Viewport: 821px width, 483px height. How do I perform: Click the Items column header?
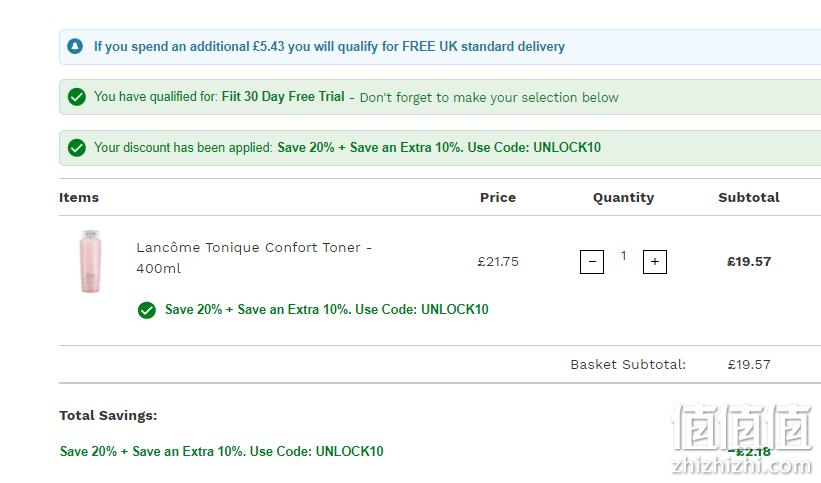point(79,197)
